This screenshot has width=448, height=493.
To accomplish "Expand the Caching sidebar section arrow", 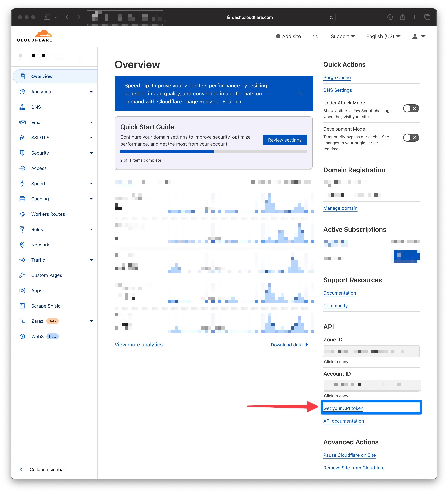I will (91, 199).
